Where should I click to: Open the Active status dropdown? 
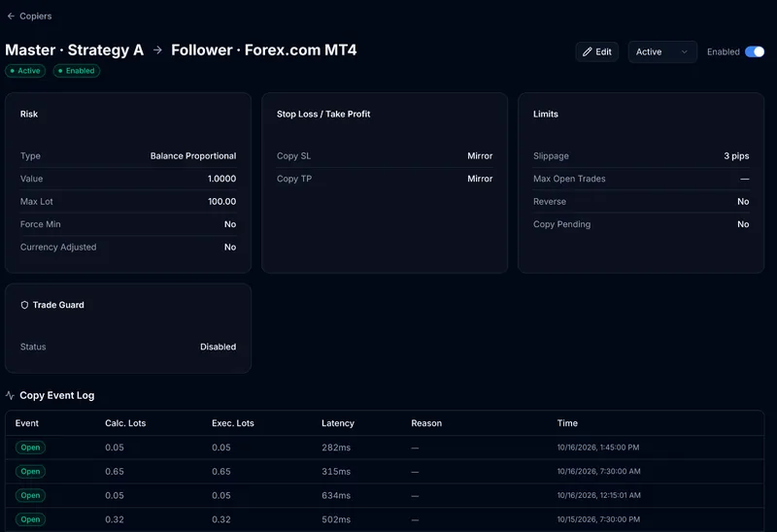pos(662,51)
